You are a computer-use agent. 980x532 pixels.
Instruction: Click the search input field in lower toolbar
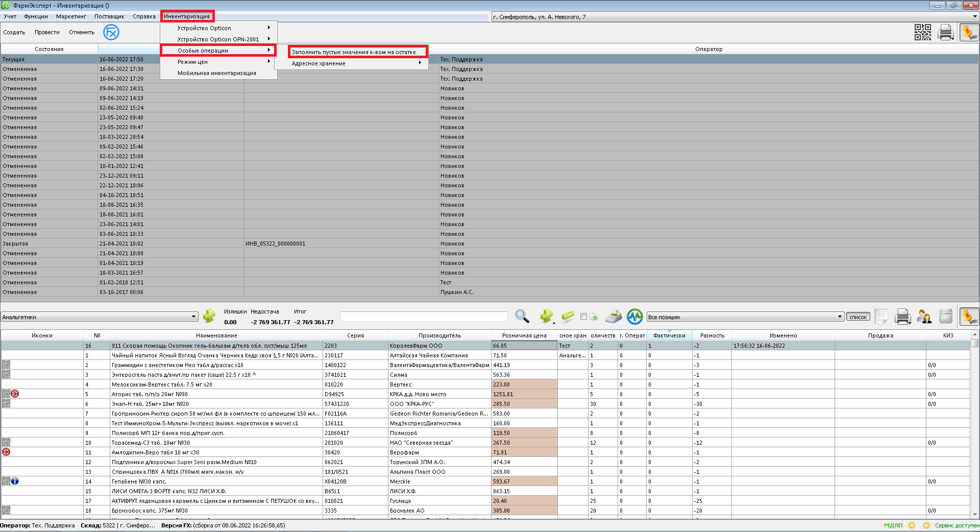tap(424, 317)
